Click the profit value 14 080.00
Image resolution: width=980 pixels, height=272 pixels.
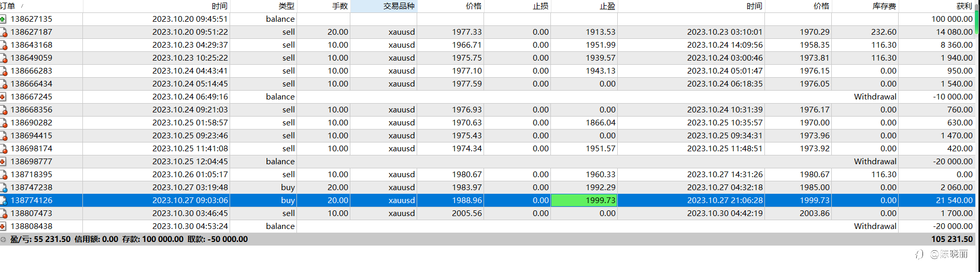[x=954, y=32]
